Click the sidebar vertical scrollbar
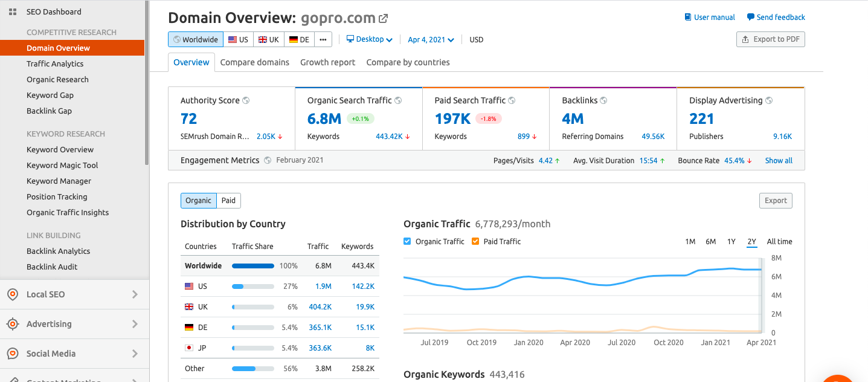This screenshot has height=382, width=868. point(147,82)
